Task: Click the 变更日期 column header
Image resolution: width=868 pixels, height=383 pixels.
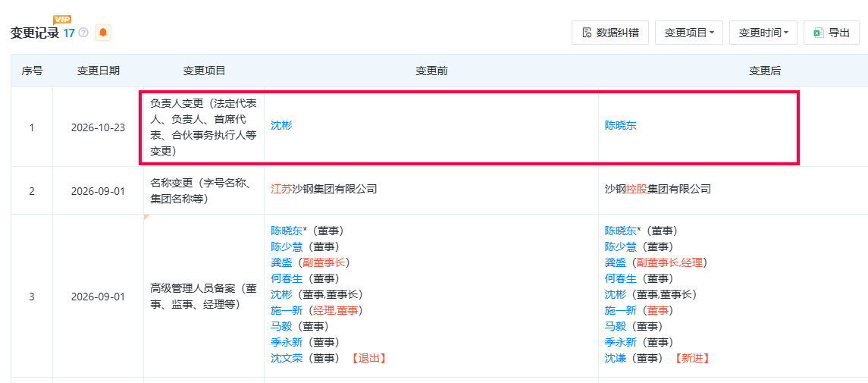Action: (98, 71)
